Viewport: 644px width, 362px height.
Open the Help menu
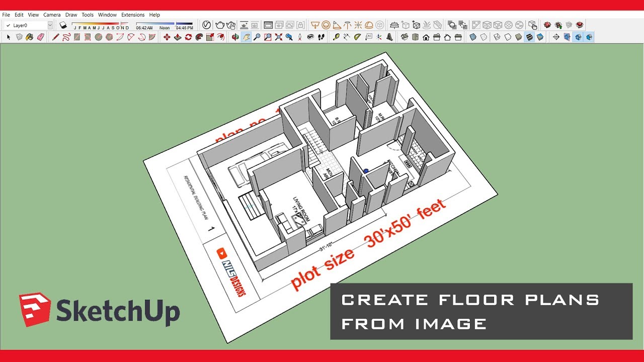point(154,15)
